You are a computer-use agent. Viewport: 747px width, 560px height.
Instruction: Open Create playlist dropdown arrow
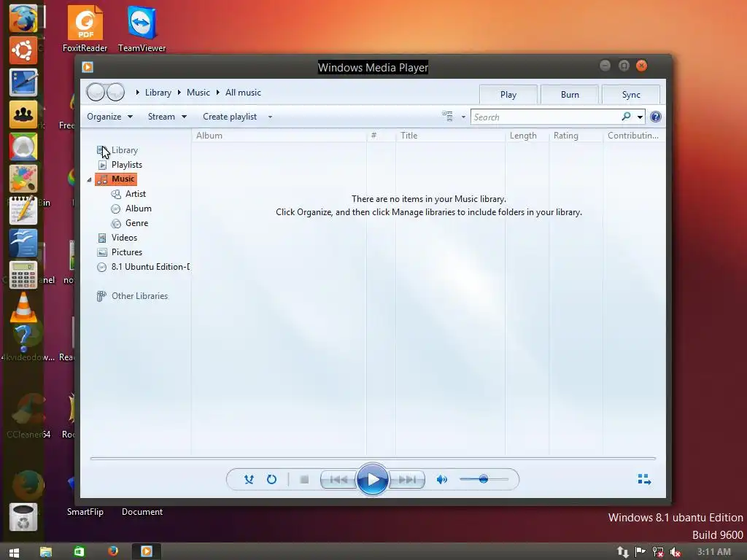click(x=270, y=117)
